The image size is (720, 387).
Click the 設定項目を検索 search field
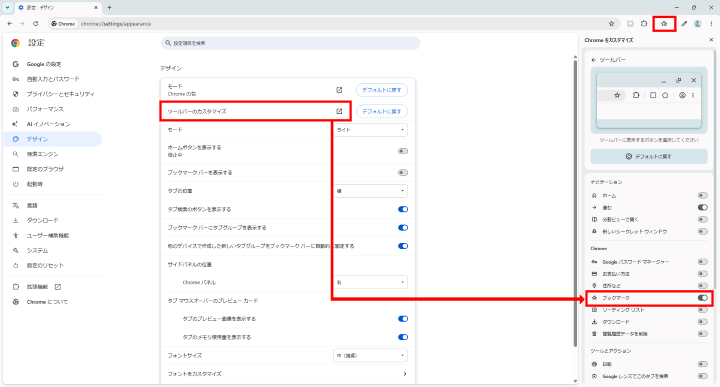coord(290,43)
